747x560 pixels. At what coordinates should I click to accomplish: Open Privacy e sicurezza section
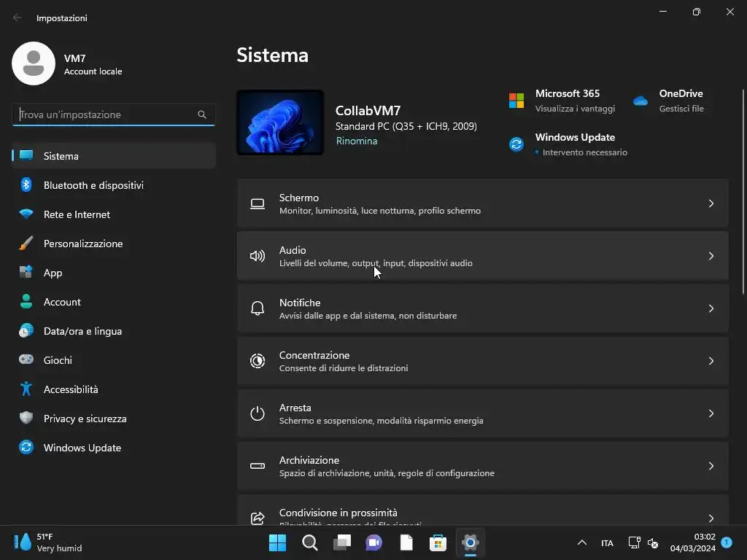pyautogui.click(x=114, y=419)
